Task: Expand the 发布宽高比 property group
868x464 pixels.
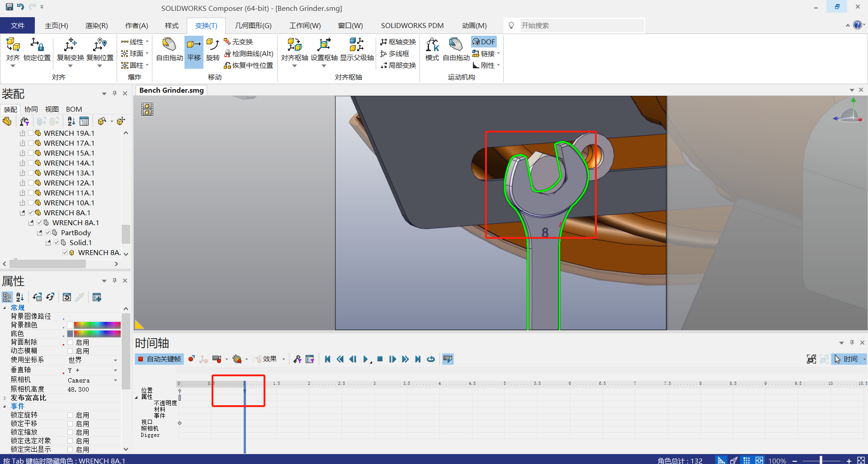Action: click(x=5, y=398)
